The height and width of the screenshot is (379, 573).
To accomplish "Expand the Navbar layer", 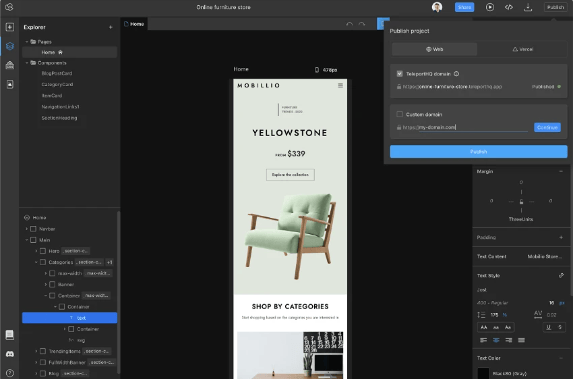I will (x=27, y=229).
